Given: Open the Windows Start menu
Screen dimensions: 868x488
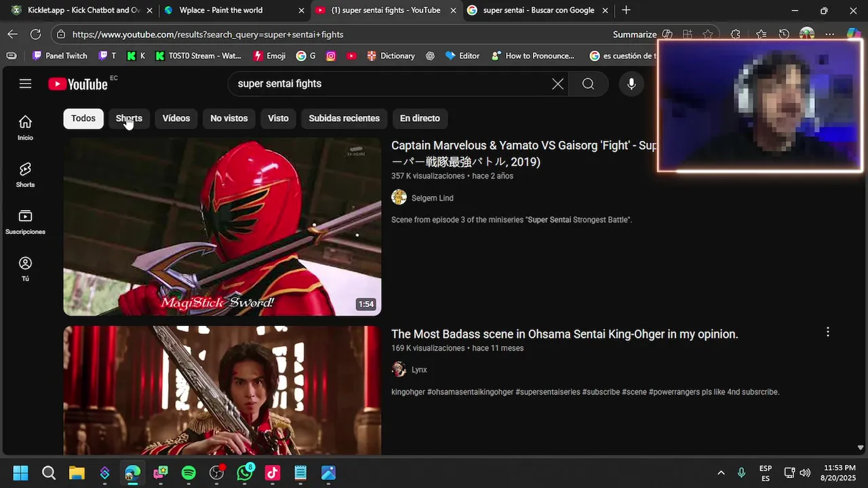Looking at the screenshot, I should [x=20, y=472].
